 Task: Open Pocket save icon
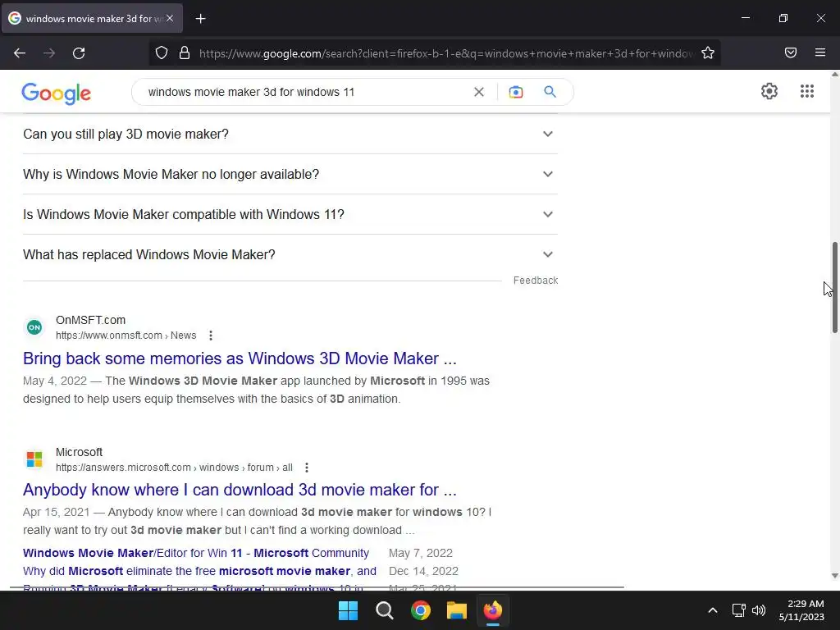791,52
